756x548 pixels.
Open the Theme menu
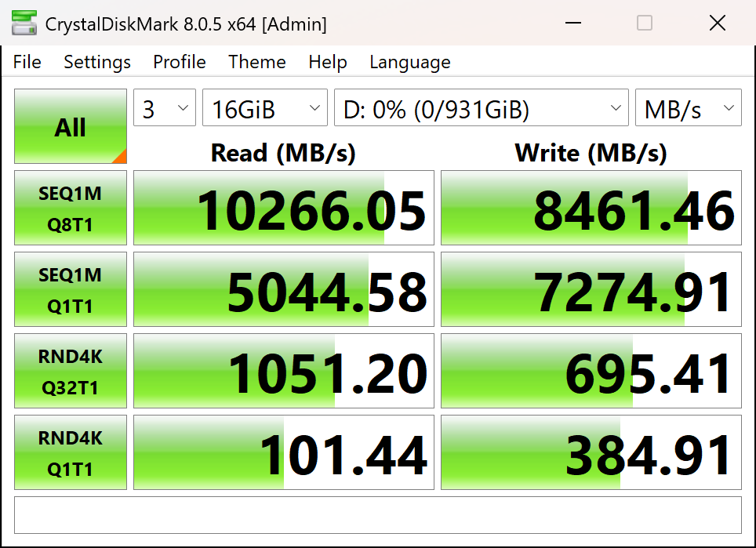(257, 62)
